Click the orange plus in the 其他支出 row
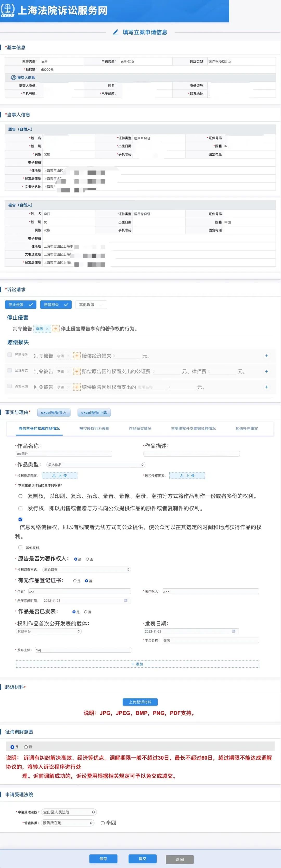281x868 pixels. tap(77, 387)
